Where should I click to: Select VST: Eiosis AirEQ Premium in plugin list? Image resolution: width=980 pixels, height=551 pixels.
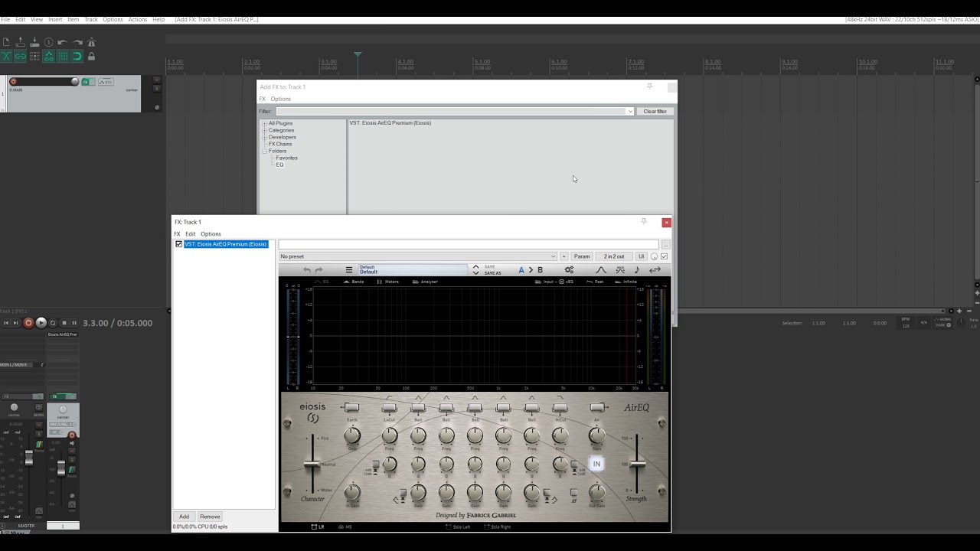click(x=390, y=122)
